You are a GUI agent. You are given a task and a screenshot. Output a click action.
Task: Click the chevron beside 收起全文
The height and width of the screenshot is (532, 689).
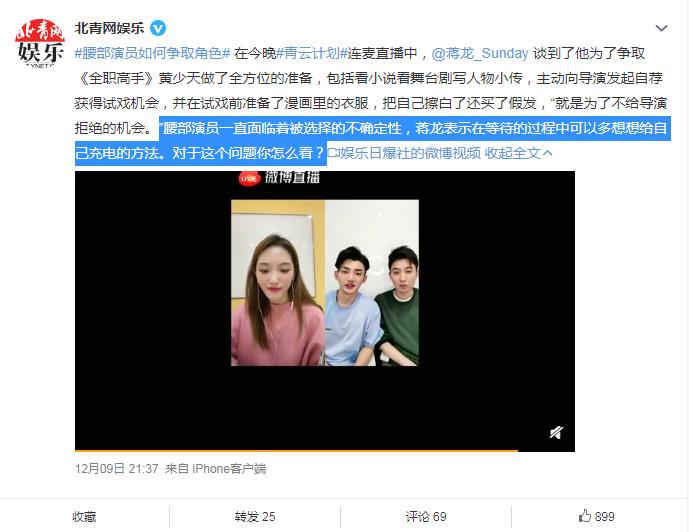click(x=548, y=153)
